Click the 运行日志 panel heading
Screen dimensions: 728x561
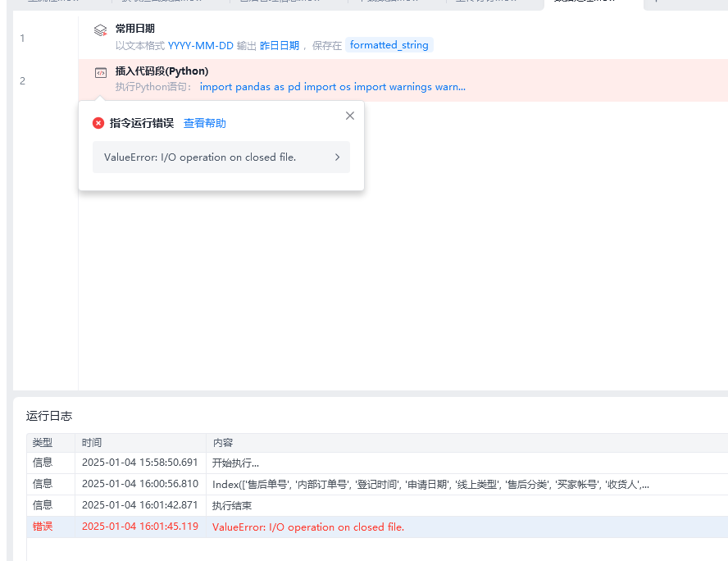click(49, 416)
